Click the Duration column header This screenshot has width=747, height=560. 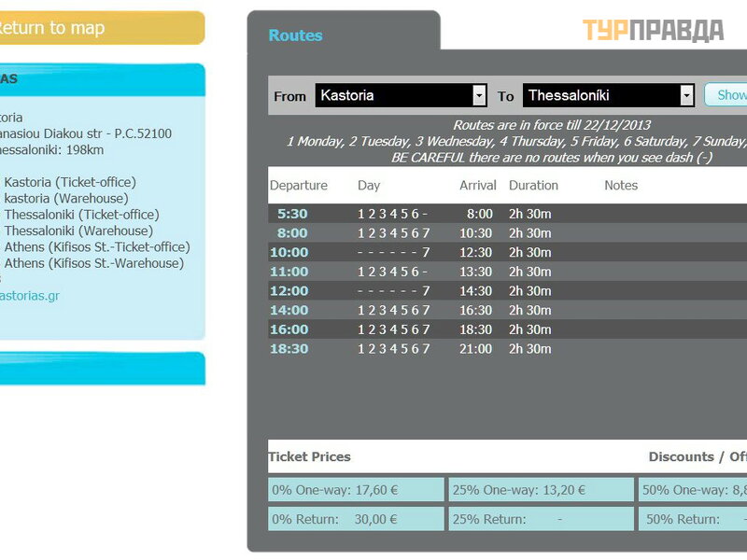(533, 185)
